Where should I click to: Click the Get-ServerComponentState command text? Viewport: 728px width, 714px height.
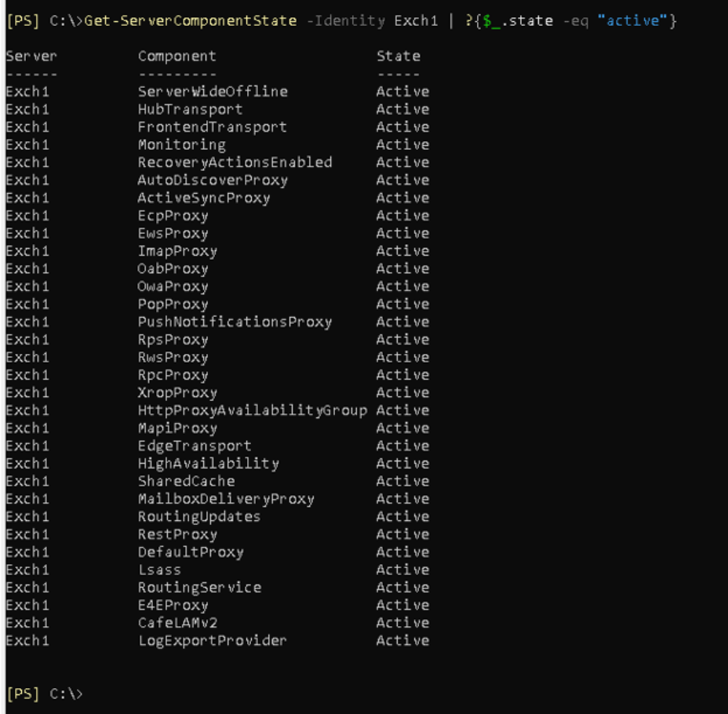[191, 21]
